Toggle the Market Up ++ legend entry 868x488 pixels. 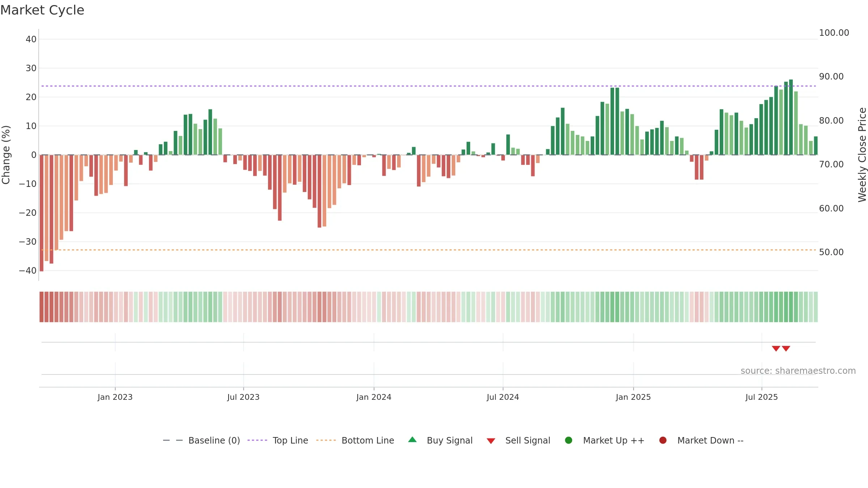click(x=604, y=440)
